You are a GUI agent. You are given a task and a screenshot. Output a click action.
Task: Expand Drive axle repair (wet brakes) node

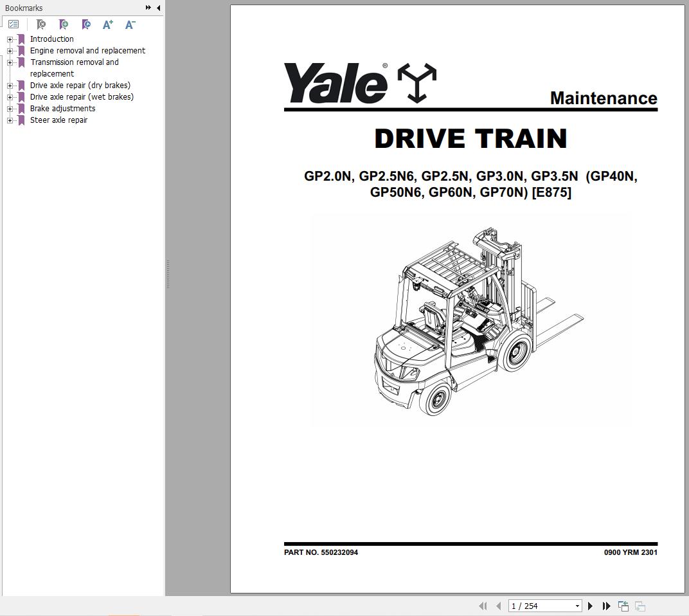click(x=10, y=97)
